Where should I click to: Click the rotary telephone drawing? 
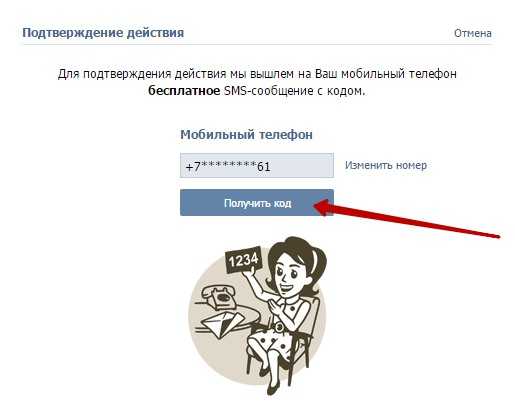[219, 297]
